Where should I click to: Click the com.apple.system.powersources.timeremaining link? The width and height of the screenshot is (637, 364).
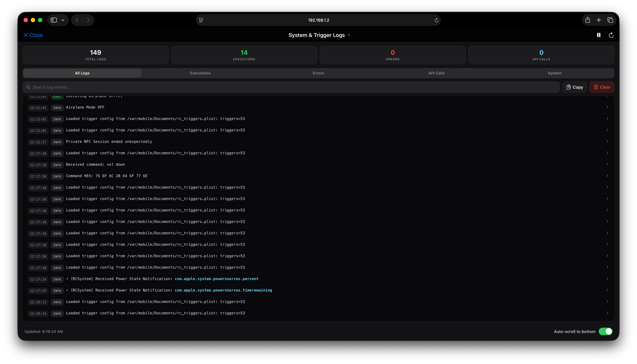click(223, 290)
